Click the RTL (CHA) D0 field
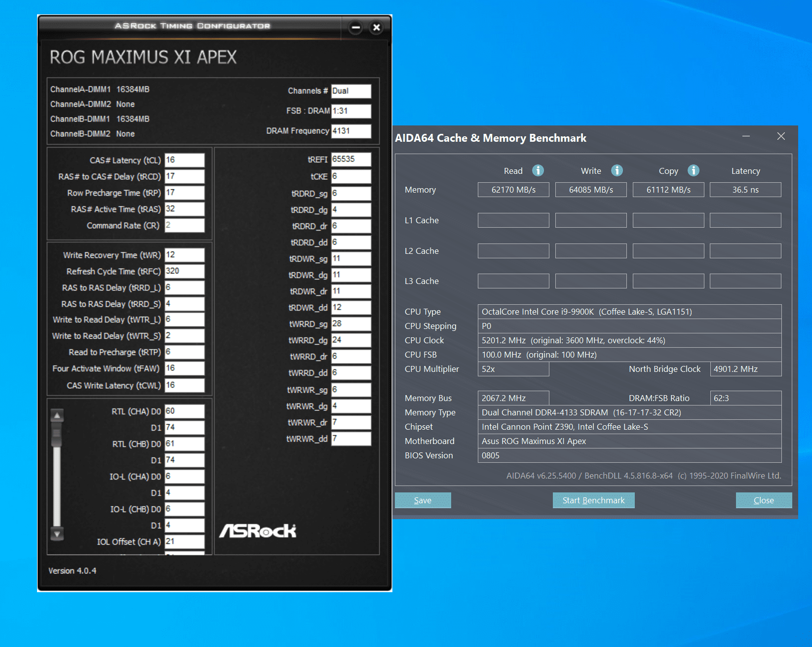Viewport: 812px width, 647px height. (185, 411)
